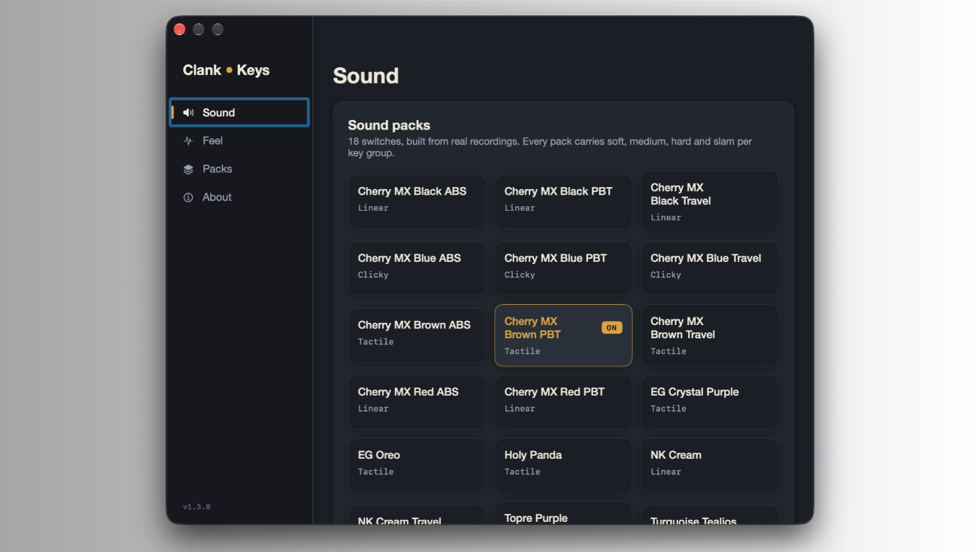This screenshot has width=980, height=552.
Task: Click the ON badge on Brown PBT
Action: pyautogui.click(x=612, y=328)
